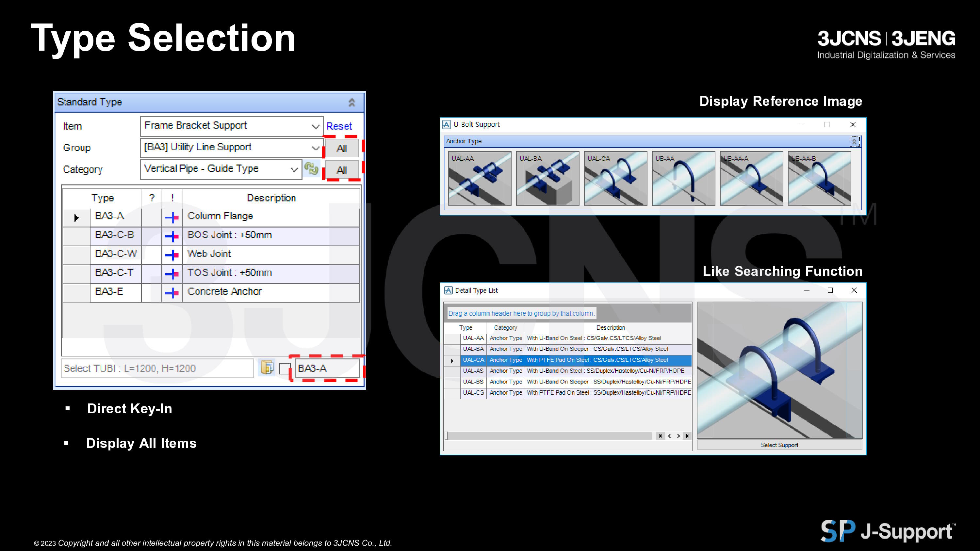Click the Reset link
This screenshot has width=980, height=551.
tap(338, 126)
